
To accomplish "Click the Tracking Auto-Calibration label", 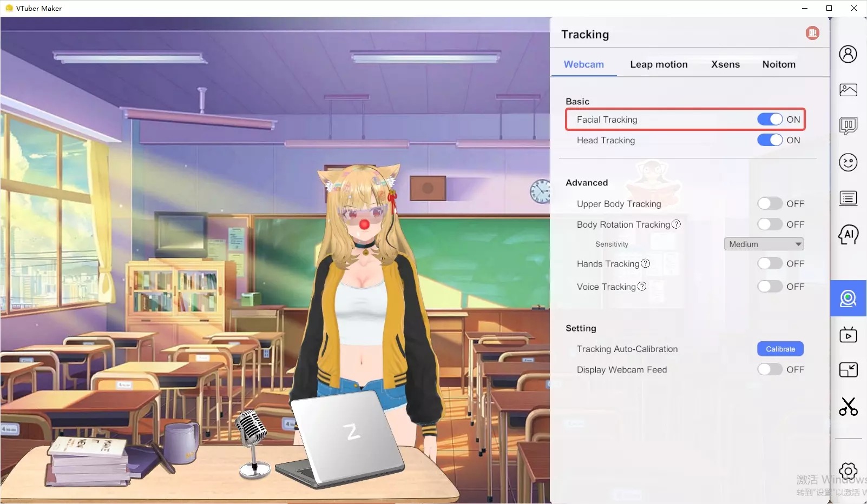I will click(x=627, y=349).
